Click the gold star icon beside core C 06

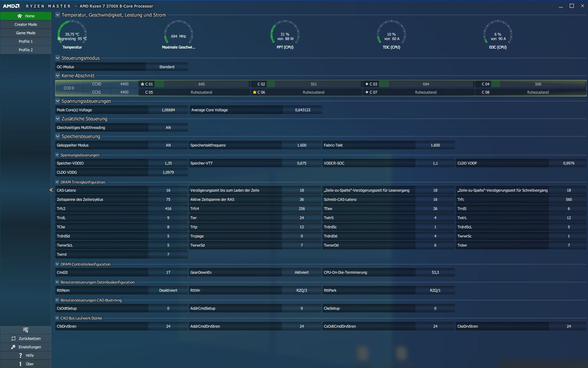255,92
